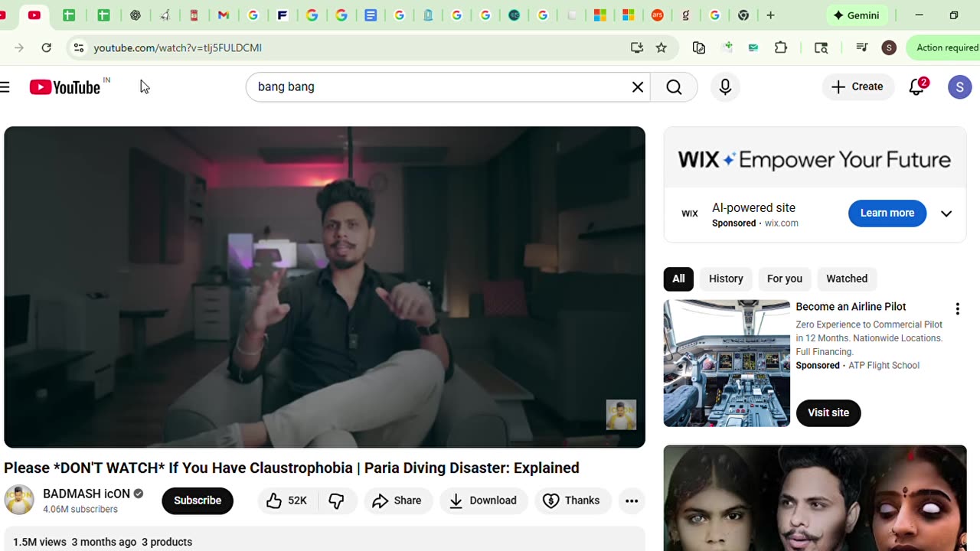This screenshot has width=980, height=551.
Task: Open the Chrome profile S avatar
Action: 889,47
